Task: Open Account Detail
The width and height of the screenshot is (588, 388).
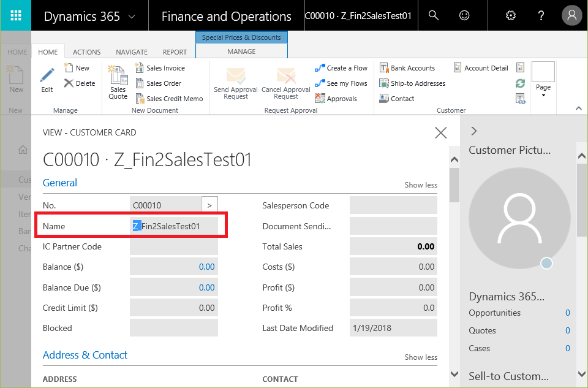Action: (x=481, y=68)
